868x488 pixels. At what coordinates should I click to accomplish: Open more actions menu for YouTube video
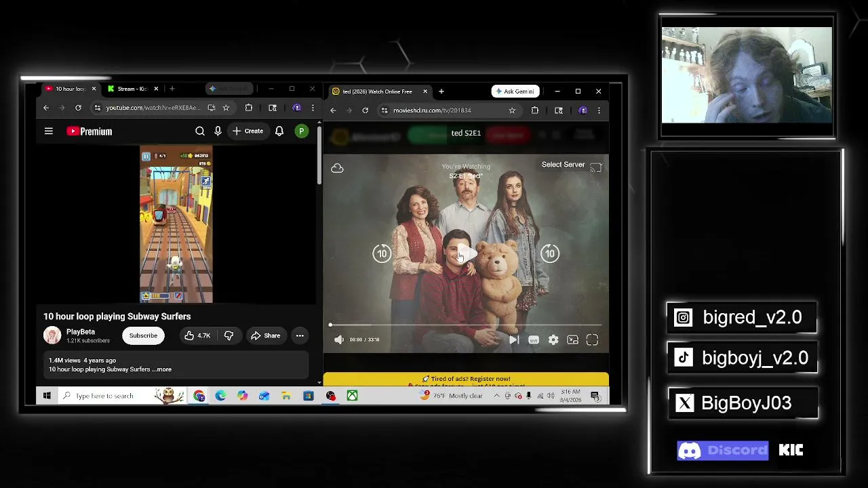(x=300, y=335)
